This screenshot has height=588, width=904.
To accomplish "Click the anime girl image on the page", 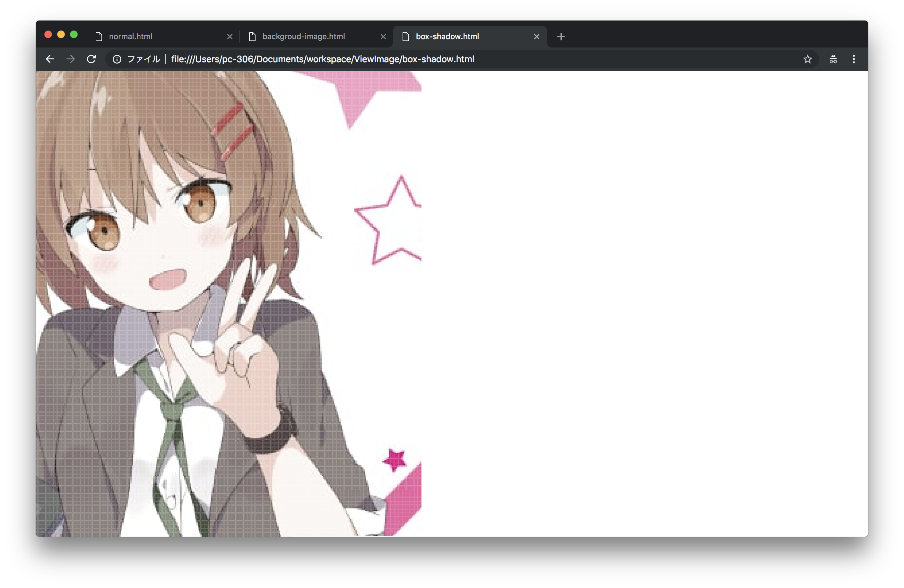I will (229, 304).
